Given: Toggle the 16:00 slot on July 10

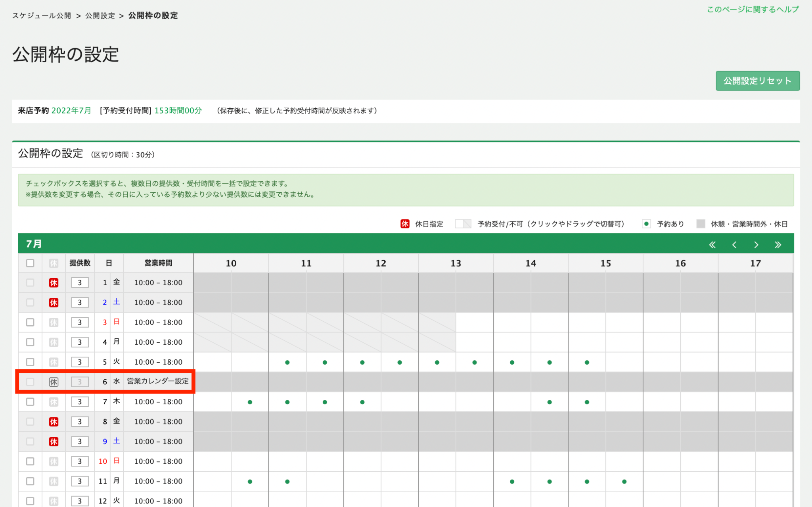Looking at the screenshot, I should [662, 461].
